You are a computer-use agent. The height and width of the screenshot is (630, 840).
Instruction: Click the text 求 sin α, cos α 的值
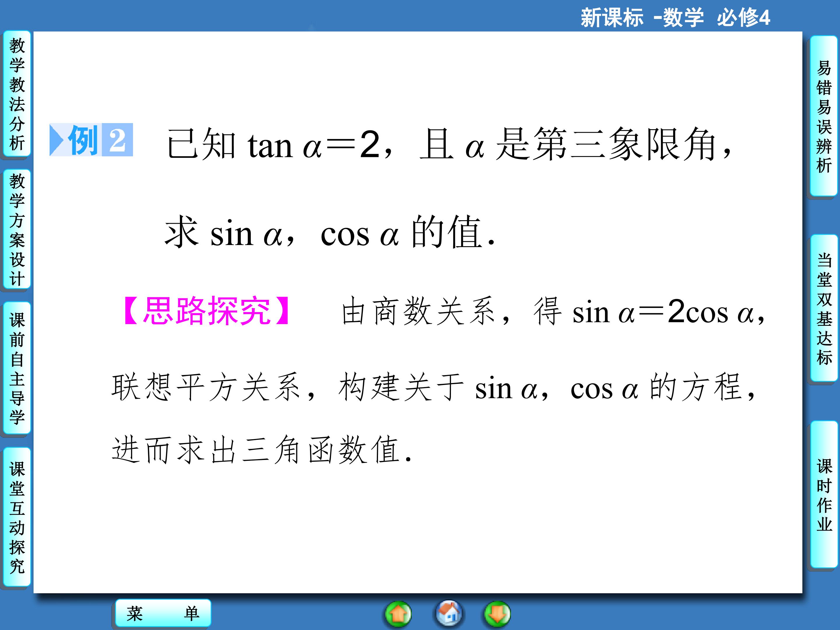point(330,232)
